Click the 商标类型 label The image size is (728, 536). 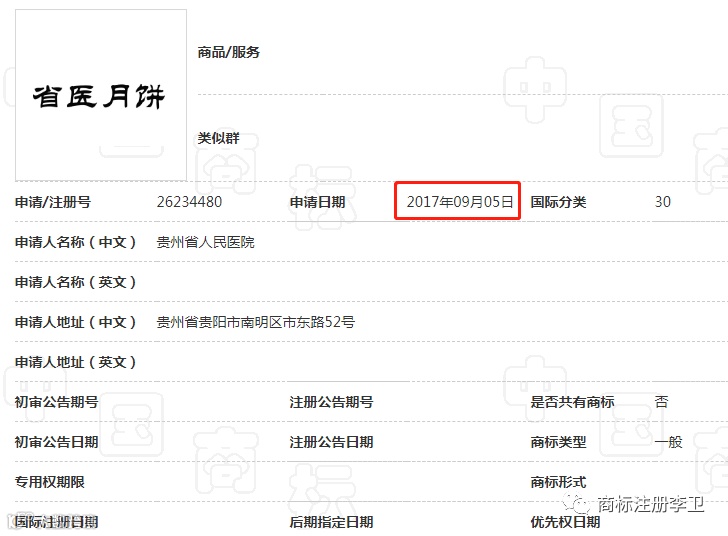(559, 442)
